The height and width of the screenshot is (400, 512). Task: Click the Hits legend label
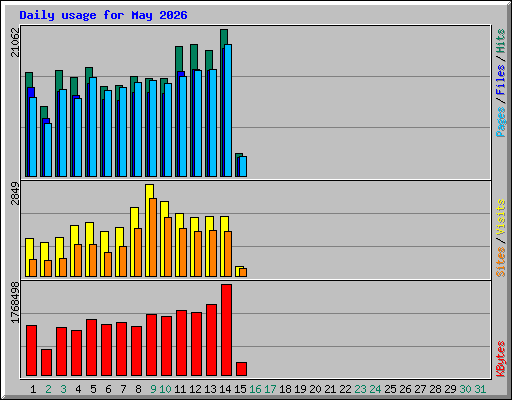(x=501, y=41)
